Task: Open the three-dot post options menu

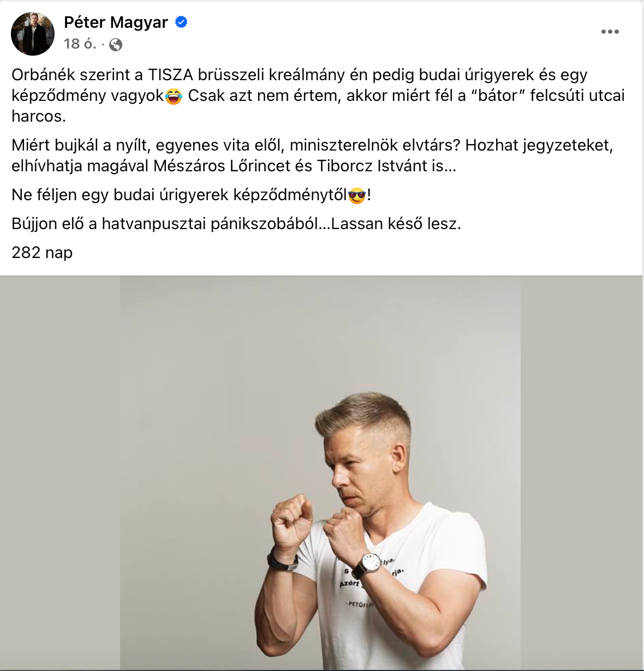Action: [610, 32]
